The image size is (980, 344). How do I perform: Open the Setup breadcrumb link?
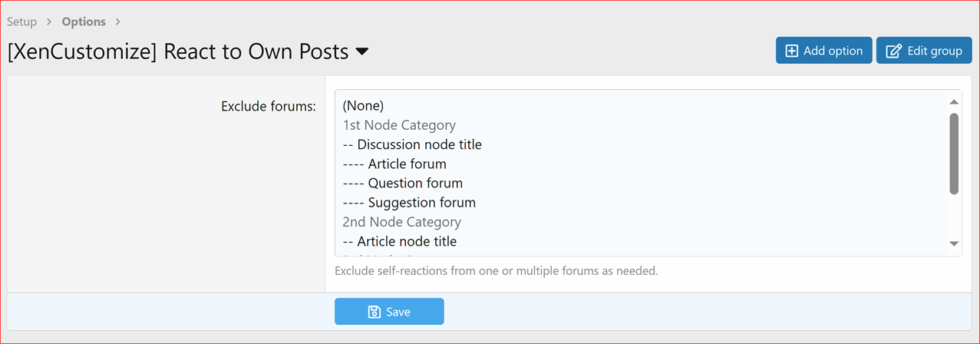tap(21, 21)
